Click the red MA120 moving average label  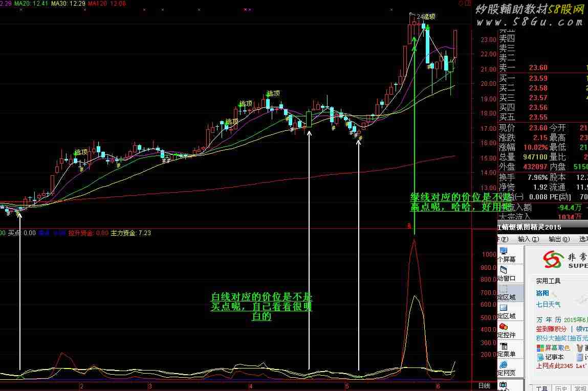coord(107,4)
